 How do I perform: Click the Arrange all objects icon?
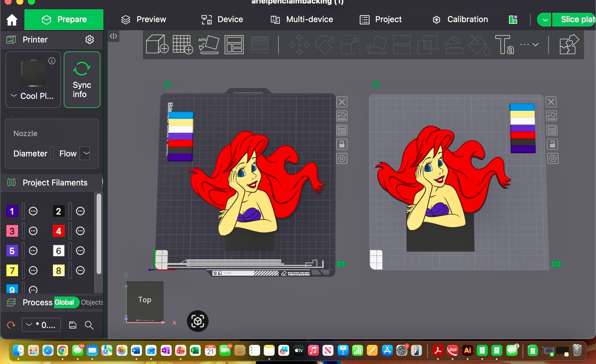(x=234, y=45)
